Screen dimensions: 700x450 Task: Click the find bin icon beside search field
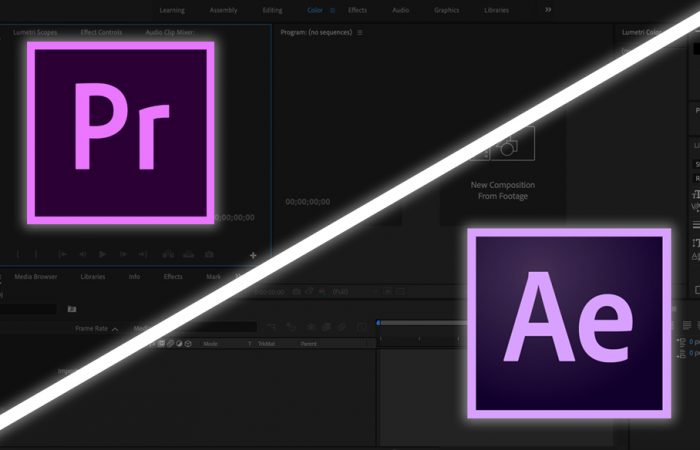pyautogui.click(x=72, y=309)
